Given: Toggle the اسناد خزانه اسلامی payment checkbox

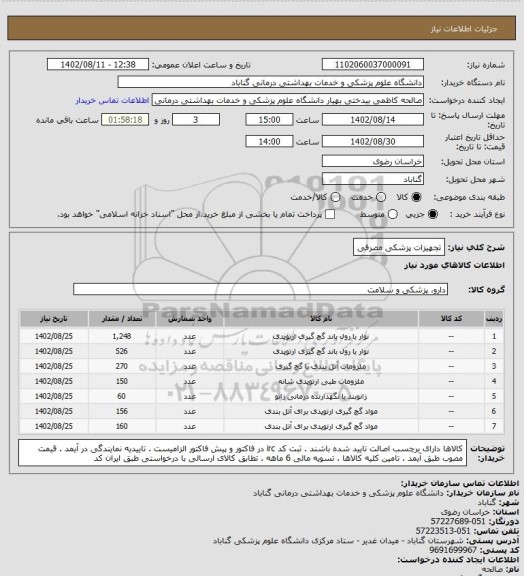Looking at the screenshot, I should pos(330,214).
